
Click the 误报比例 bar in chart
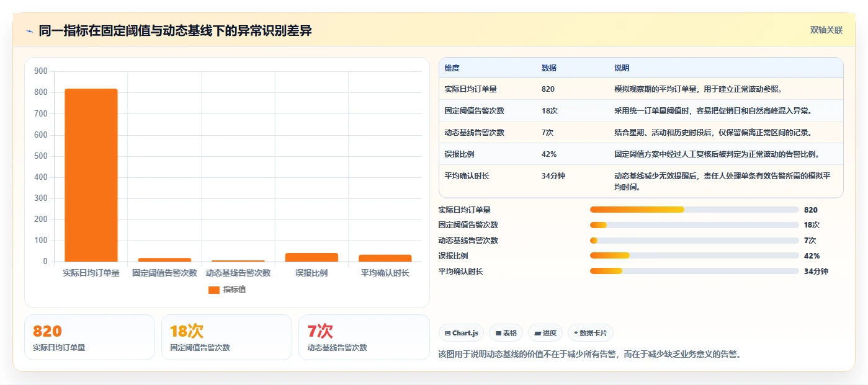(x=311, y=257)
